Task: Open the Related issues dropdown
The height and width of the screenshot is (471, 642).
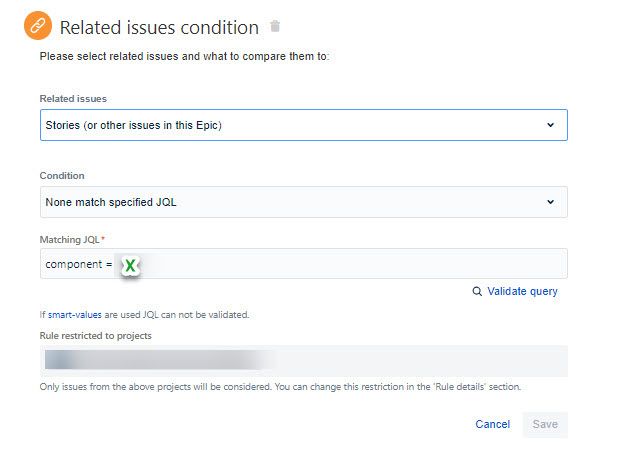Action: coord(303,125)
